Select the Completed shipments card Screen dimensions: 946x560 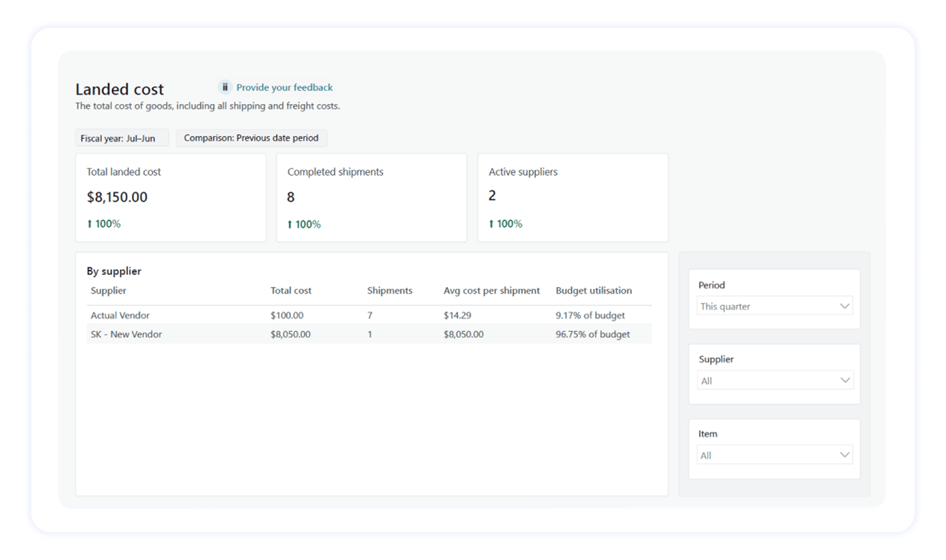372,197
